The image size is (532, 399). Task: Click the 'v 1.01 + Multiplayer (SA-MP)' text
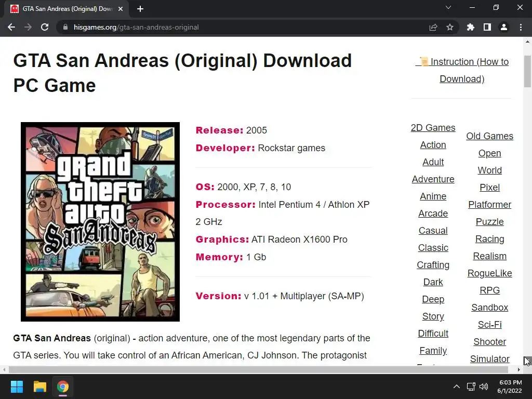tap(304, 296)
